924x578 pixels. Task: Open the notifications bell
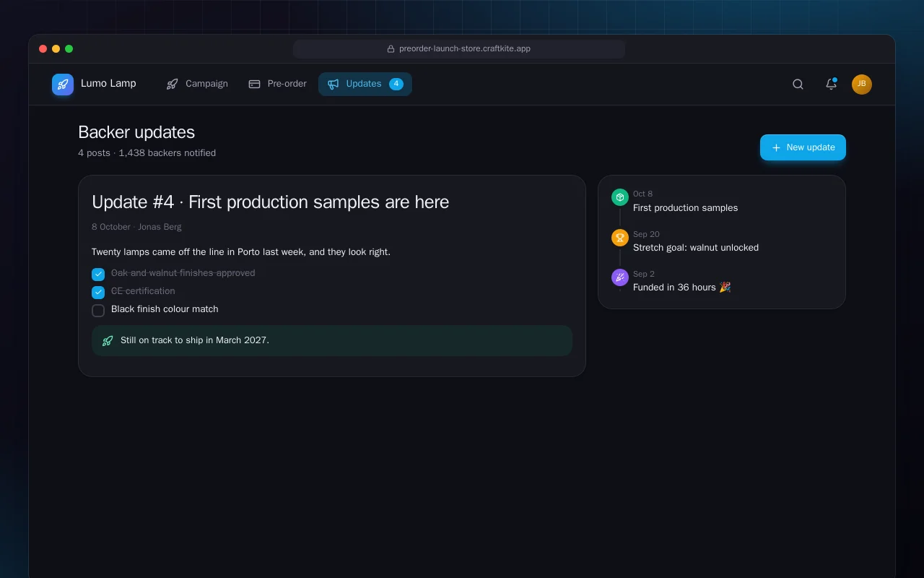click(x=831, y=85)
